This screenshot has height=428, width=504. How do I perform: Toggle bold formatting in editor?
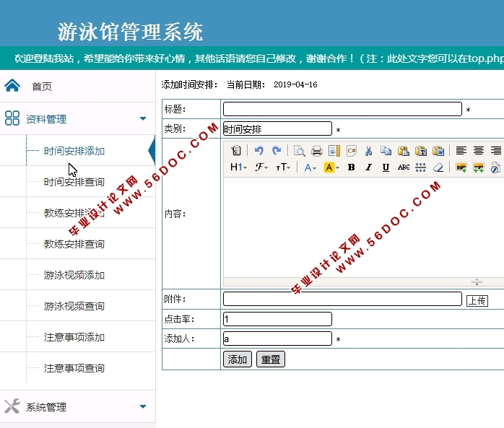(x=351, y=167)
